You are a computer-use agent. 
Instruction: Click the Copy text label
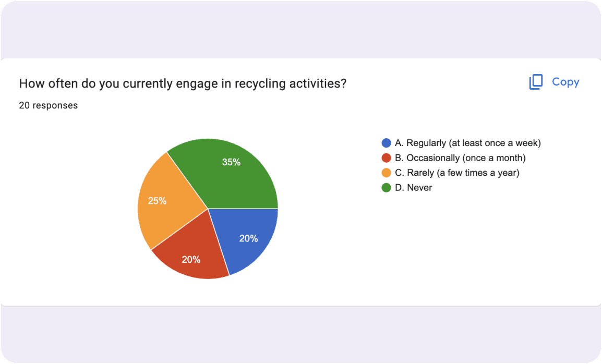(565, 82)
